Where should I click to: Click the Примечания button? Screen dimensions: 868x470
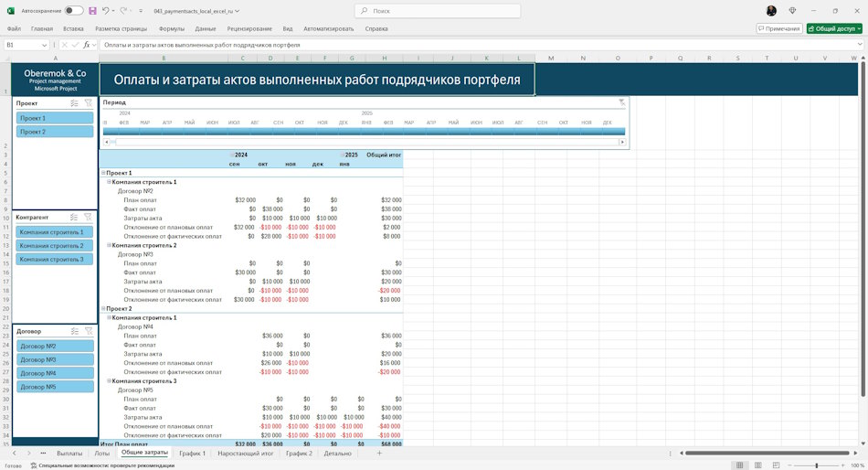tap(778, 29)
